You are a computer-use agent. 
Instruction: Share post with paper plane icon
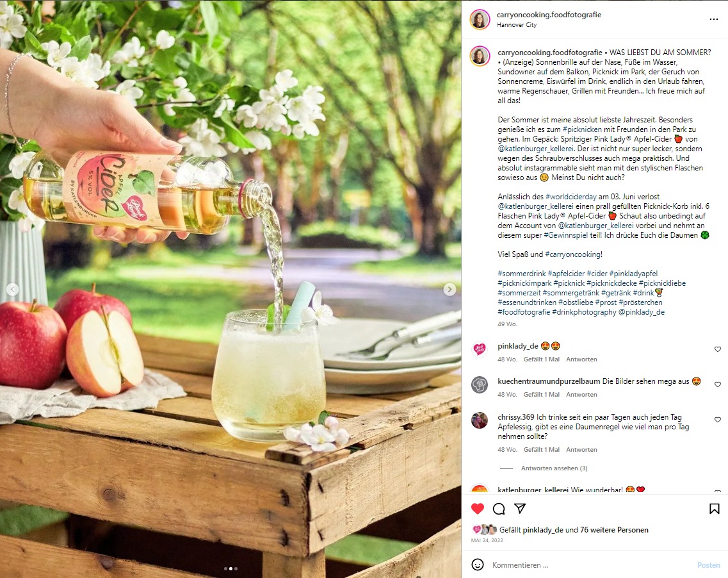pyautogui.click(x=520, y=508)
